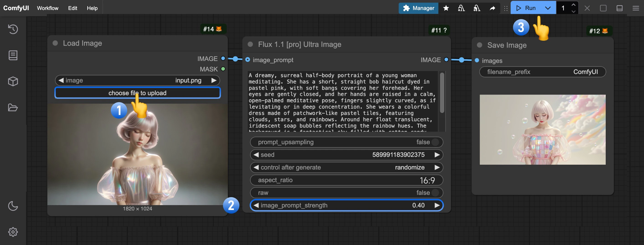Open the Edit menu
Image resolution: width=644 pixels, height=245 pixels.
click(x=72, y=8)
